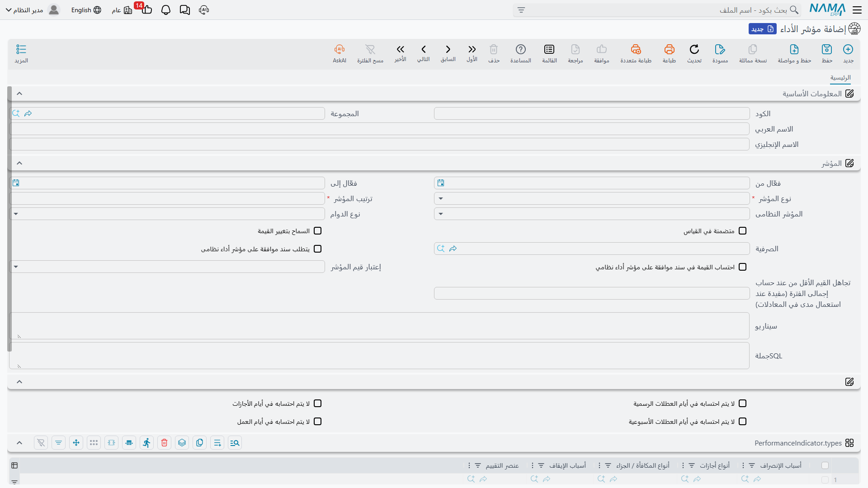
Task: Click the مسودة draft icon
Action: 720,49
